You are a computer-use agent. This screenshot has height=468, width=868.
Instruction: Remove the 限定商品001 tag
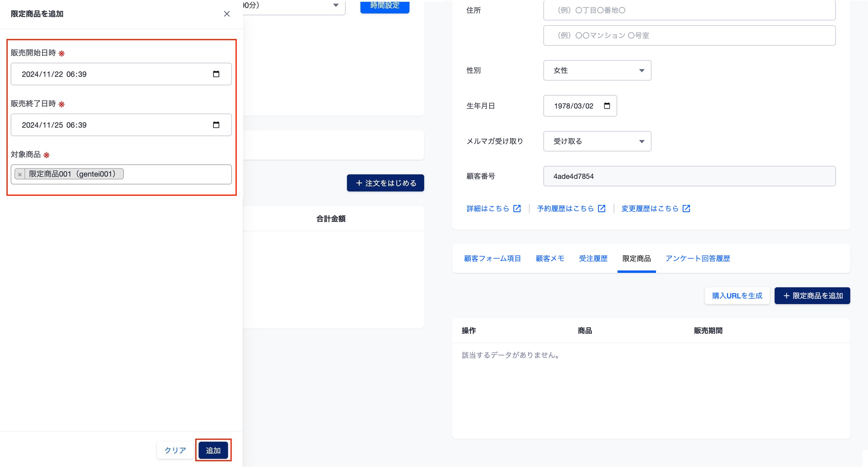point(20,174)
